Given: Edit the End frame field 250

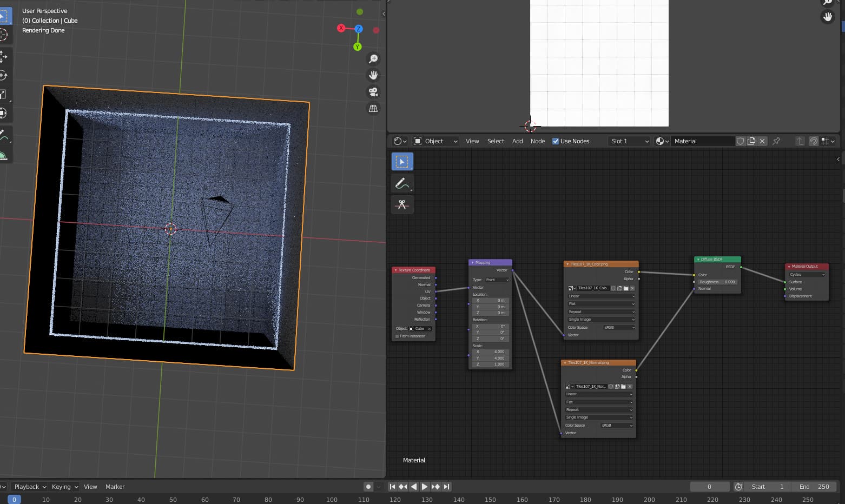Looking at the screenshot, I should 815,487.
